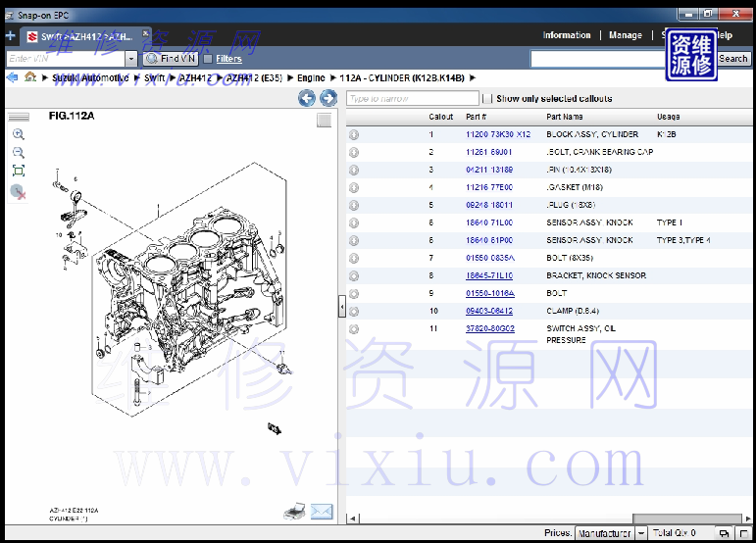Go to the home catalog icon
The image size is (756, 543).
[30, 77]
